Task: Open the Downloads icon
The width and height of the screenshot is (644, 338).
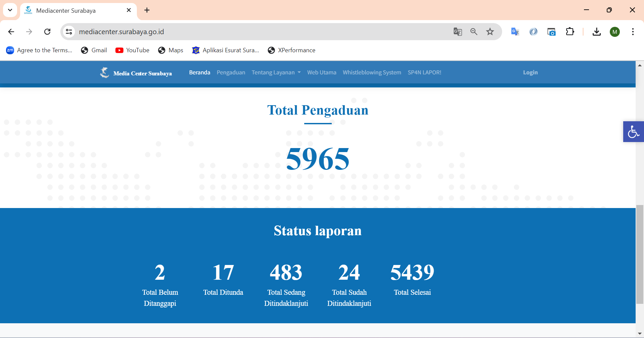Action: click(596, 32)
